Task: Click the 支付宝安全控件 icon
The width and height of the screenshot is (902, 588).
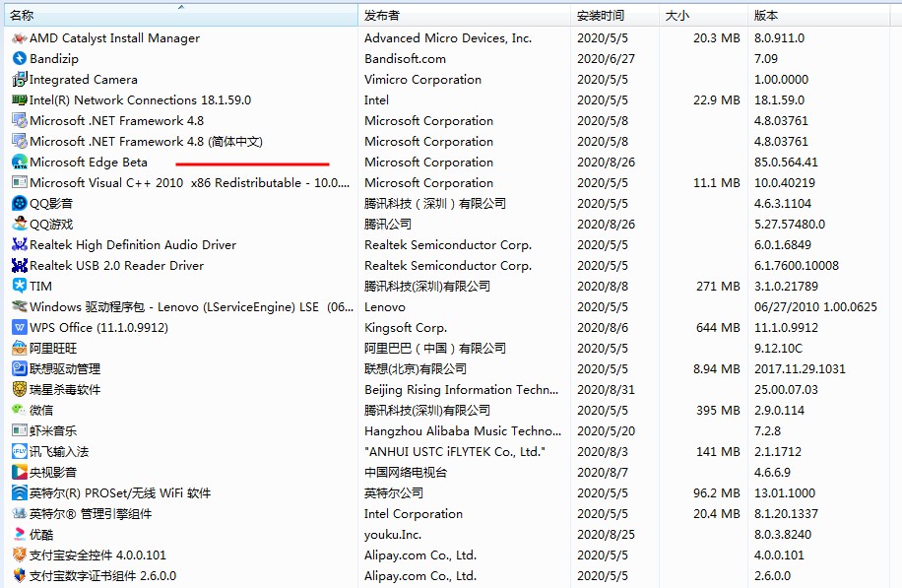Action: click(x=20, y=555)
